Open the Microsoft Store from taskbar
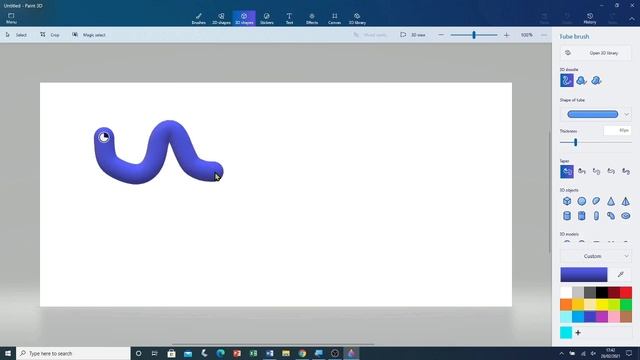The height and width of the screenshot is (360, 640). 171,353
